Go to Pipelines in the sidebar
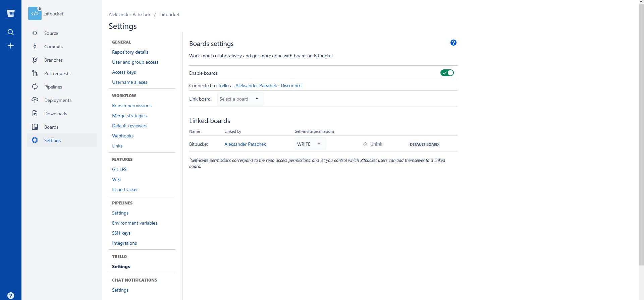Image resolution: width=644 pixels, height=300 pixels. tap(53, 87)
